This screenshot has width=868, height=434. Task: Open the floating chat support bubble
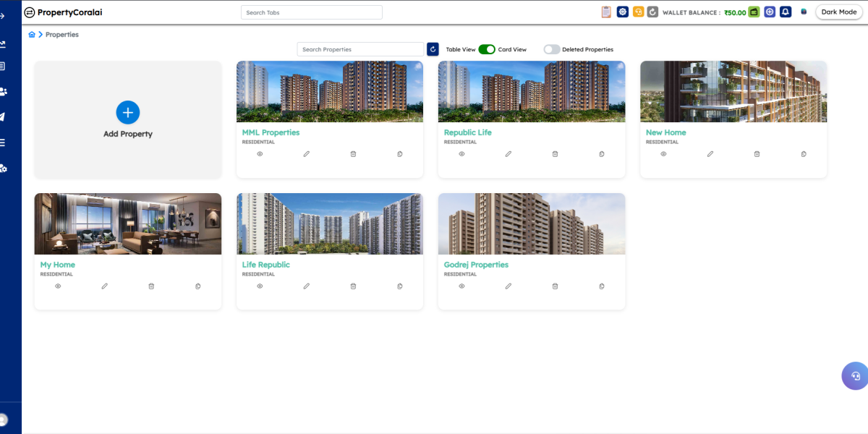(x=855, y=376)
